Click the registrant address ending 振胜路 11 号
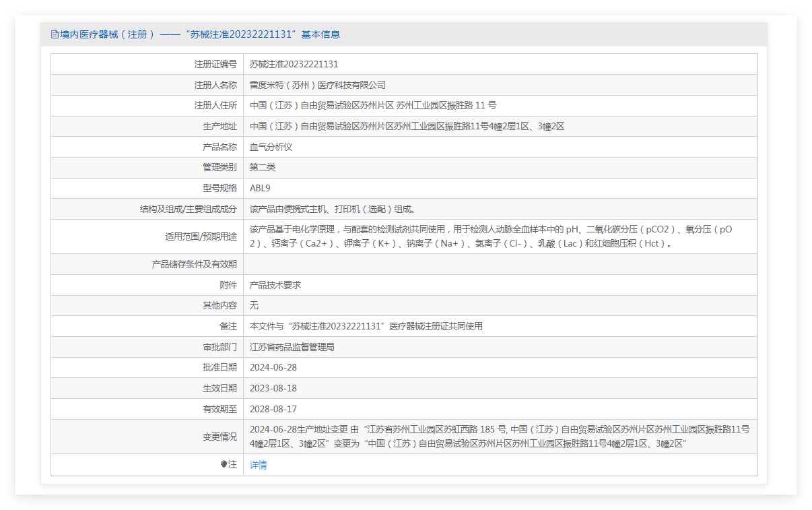This screenshot has width=812, height=510. pos(373,106)
